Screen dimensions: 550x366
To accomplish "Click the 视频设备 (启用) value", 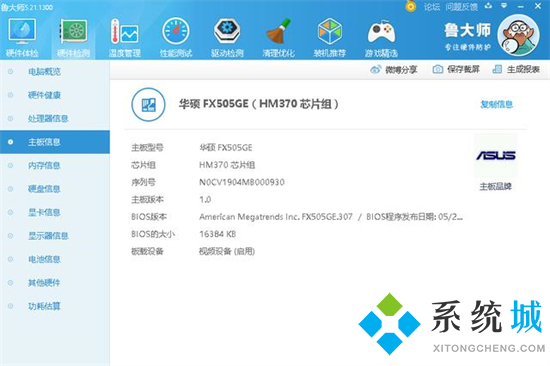I will (x=227, y=251).
